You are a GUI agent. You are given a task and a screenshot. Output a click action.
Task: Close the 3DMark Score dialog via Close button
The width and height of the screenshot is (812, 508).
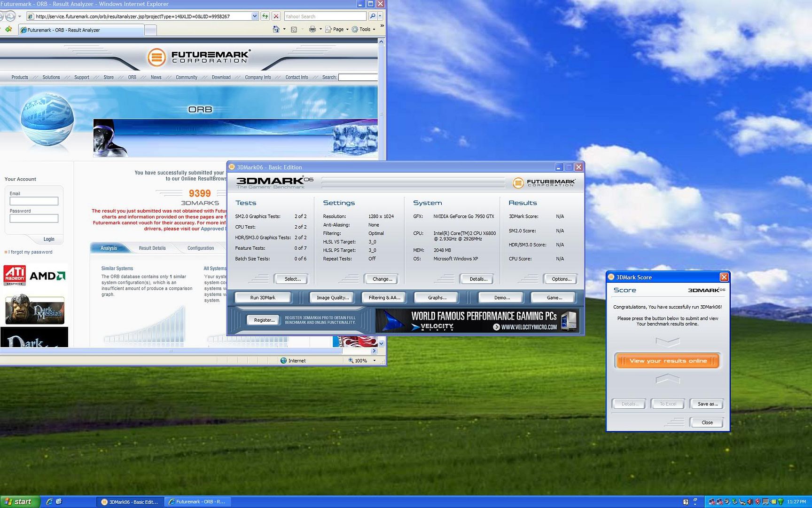click(707, 422)
